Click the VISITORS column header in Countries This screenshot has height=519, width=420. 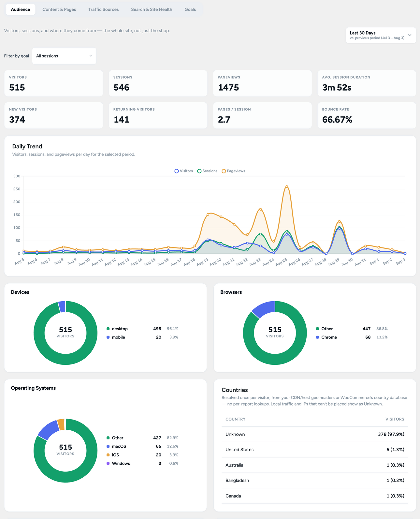coord(395,419)
